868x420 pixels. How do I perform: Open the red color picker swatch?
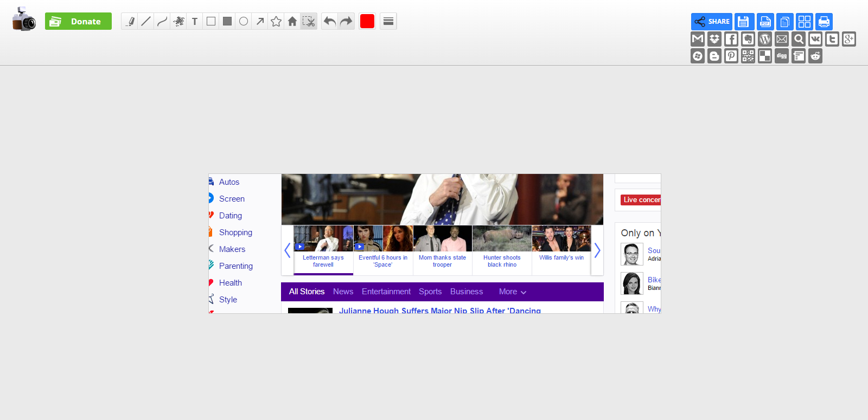pos(367,21)
